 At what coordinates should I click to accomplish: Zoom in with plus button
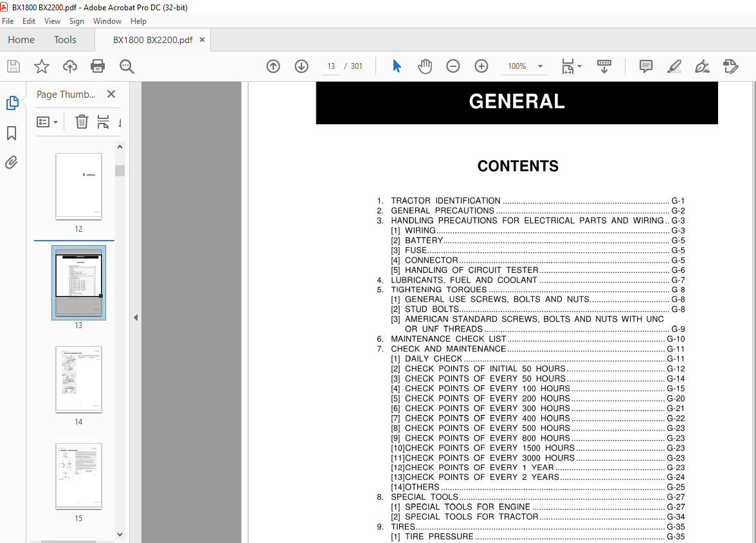[481, 66]
